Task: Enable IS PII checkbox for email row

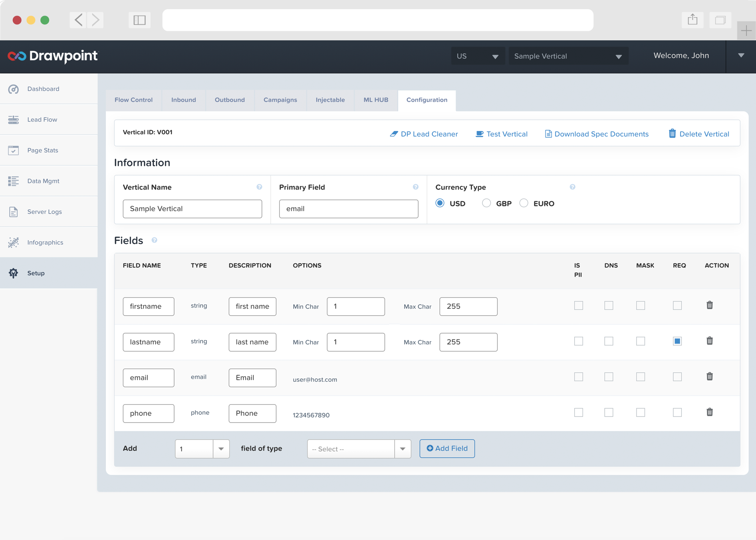Action: [578, 377]
